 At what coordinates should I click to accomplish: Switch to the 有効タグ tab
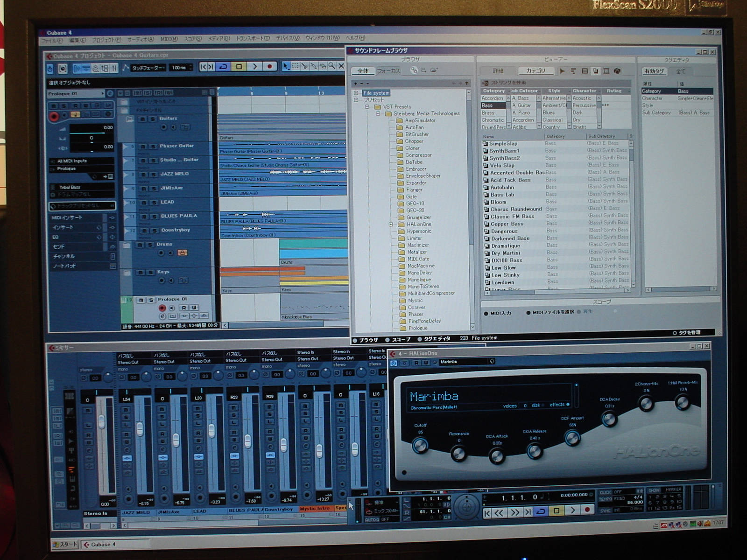pyautogui.click(x=653, y=71)
